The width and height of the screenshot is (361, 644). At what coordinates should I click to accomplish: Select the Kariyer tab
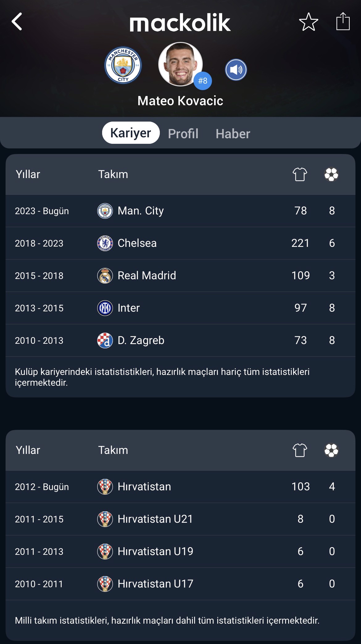pos(131,133)
